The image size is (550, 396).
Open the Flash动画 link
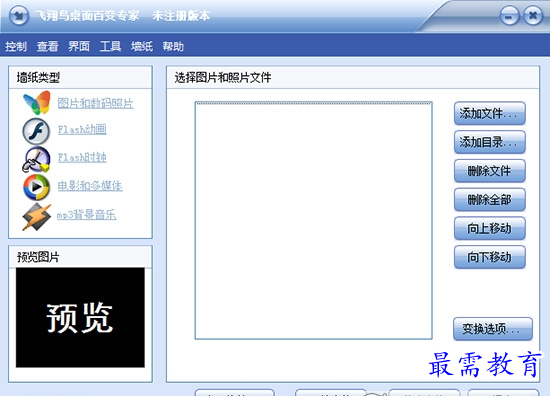coord(82,129)
